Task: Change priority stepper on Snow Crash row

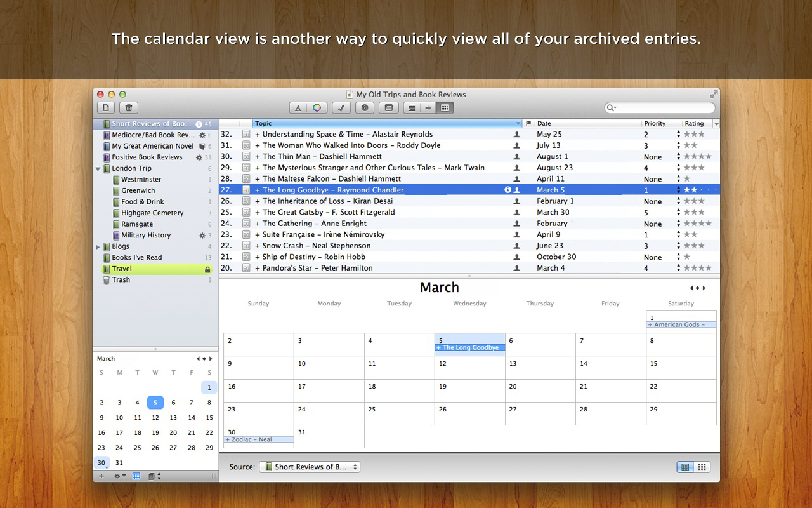Action: [x=679, y=246]
